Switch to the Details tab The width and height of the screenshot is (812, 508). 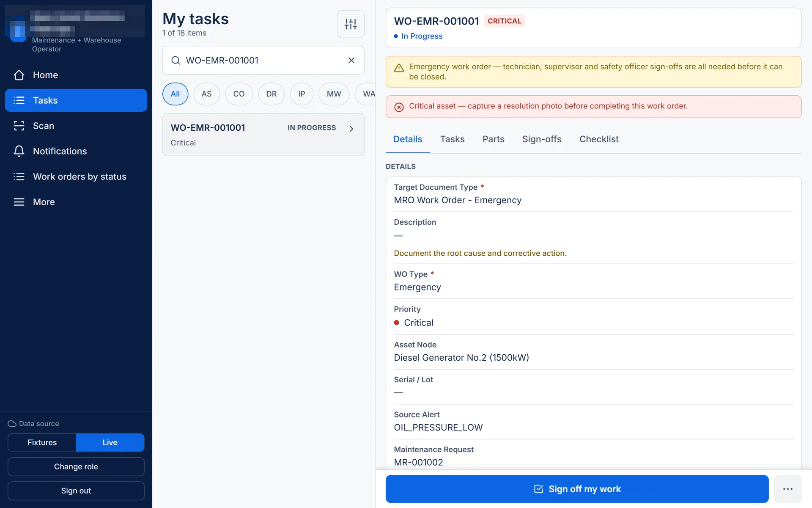point(408,139)
